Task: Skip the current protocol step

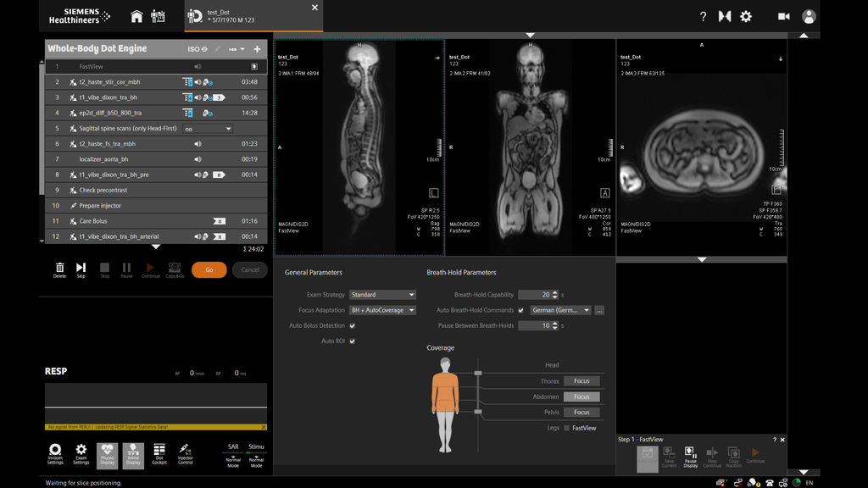Action: (x=81, y=269)
